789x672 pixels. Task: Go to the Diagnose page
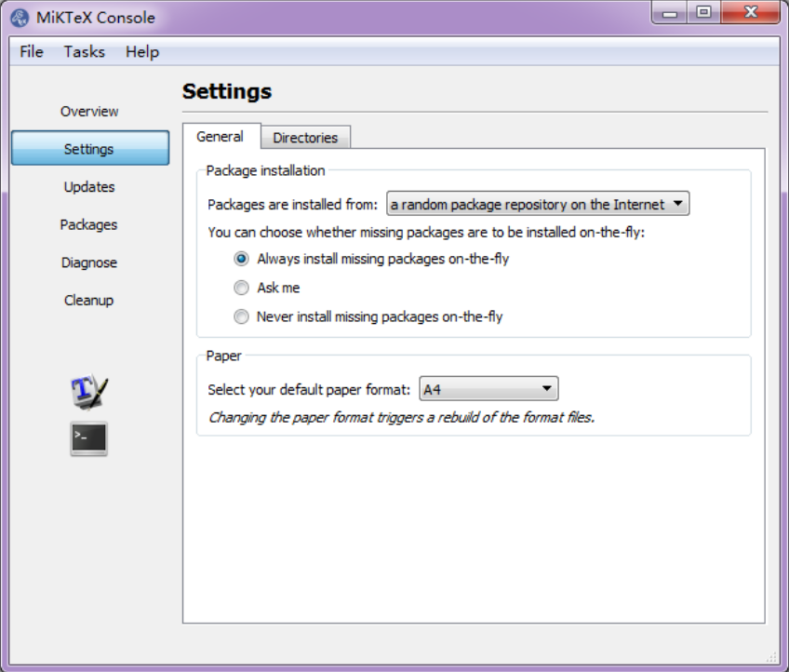[89, 262]
